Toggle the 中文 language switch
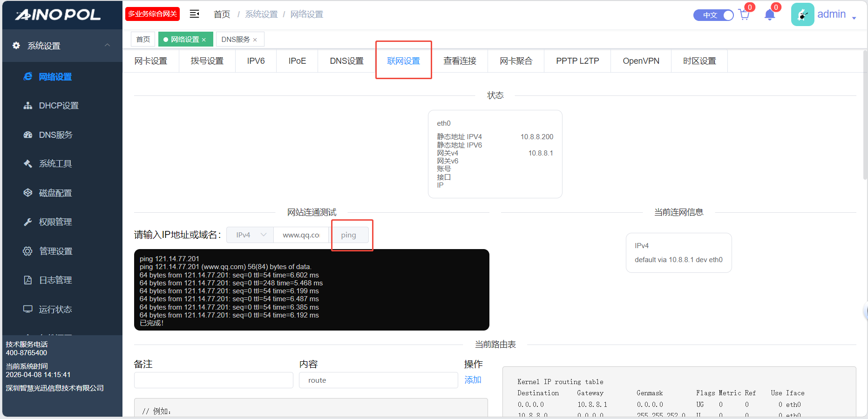 pos(713,15)
